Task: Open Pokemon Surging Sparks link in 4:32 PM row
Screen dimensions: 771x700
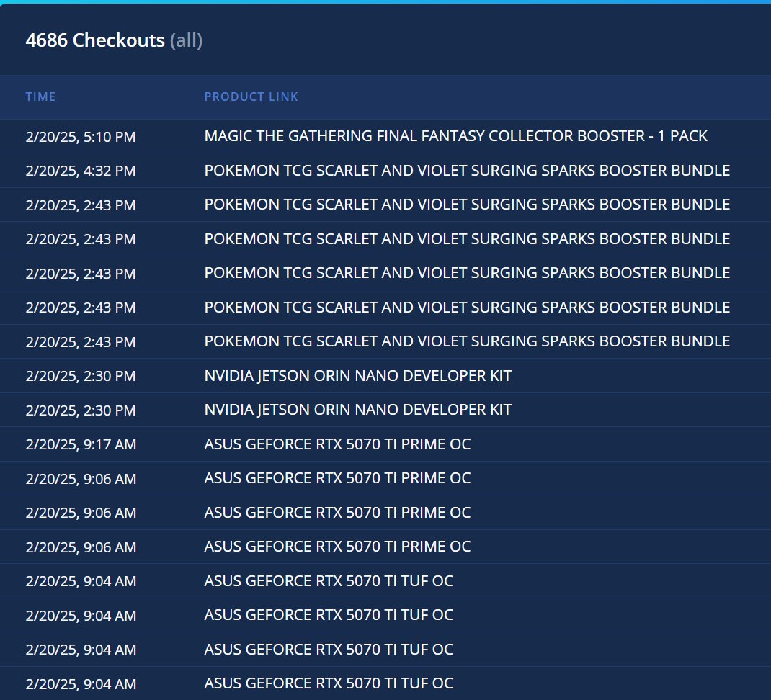Action: pyautogui.click(x=467, y=171)
